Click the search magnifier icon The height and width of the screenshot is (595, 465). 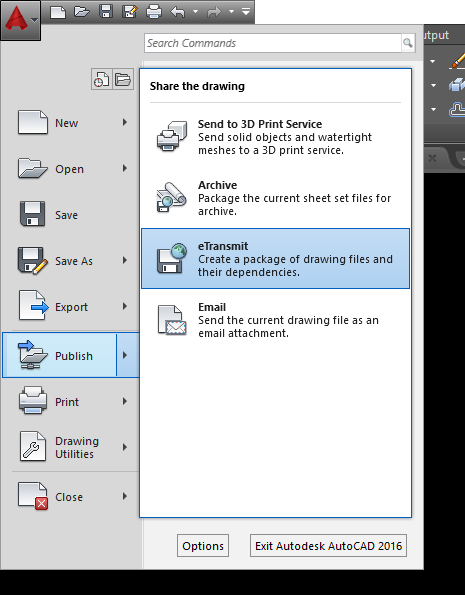[x=408, y=43]
